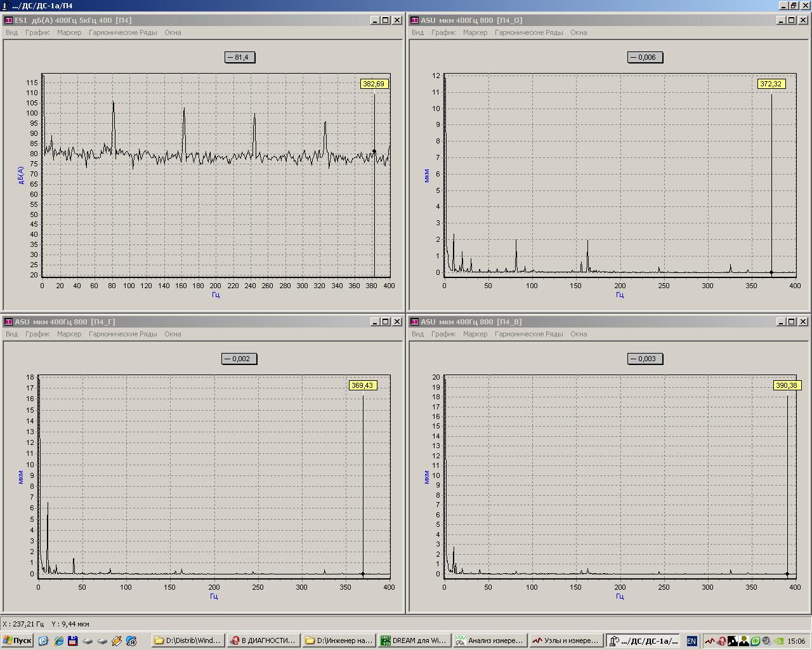
Task: Click the ASU [П4_В] window title icon
Action: pyautogui.click(x=415, y=322)
